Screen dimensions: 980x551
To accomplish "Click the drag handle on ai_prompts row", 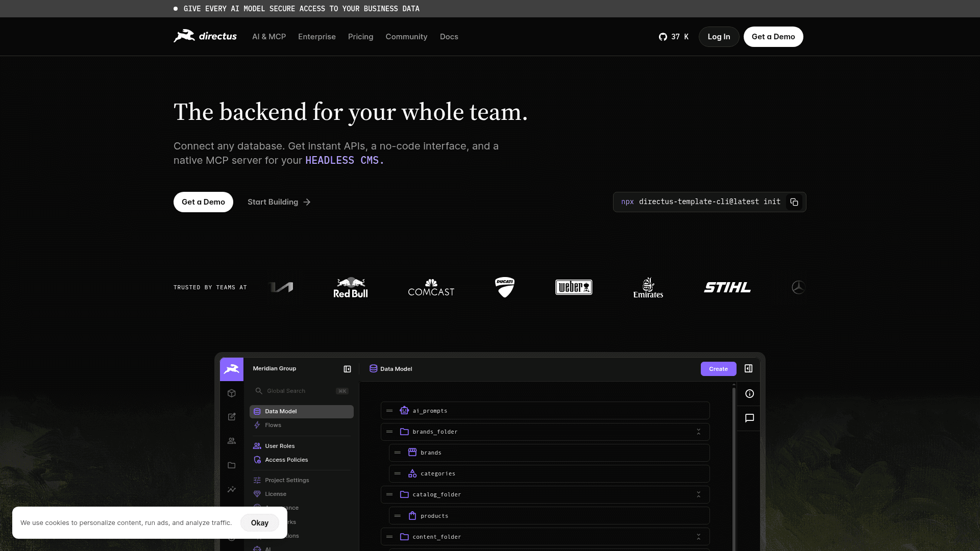I will (389, 411).
